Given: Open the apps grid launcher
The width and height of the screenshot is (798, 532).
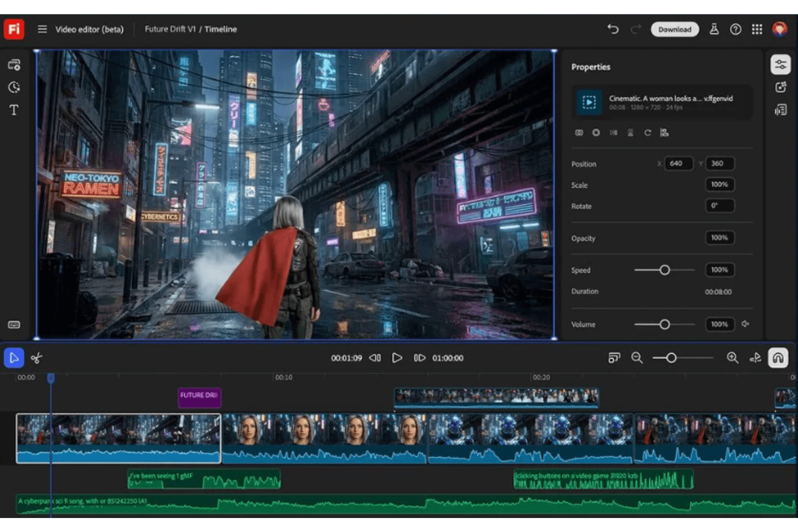Looking at the screenshot, I should pyautogui.click(x=757, y=29).
